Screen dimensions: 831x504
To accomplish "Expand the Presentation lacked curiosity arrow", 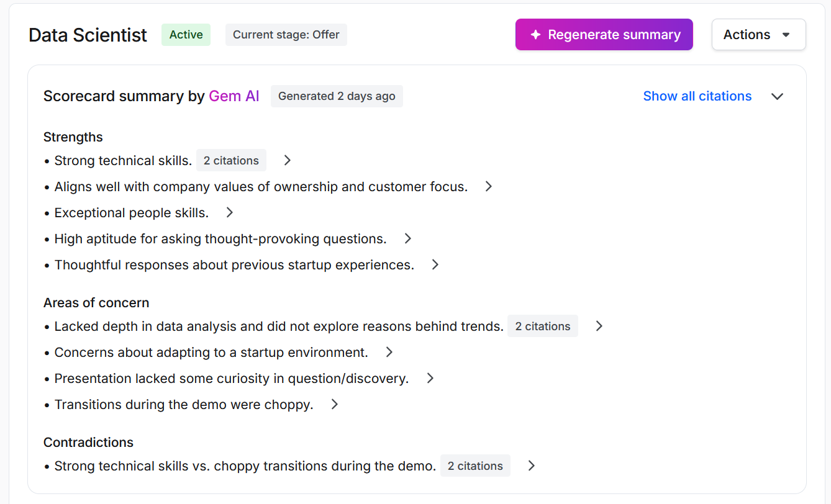I will click(x=430, y=378).
